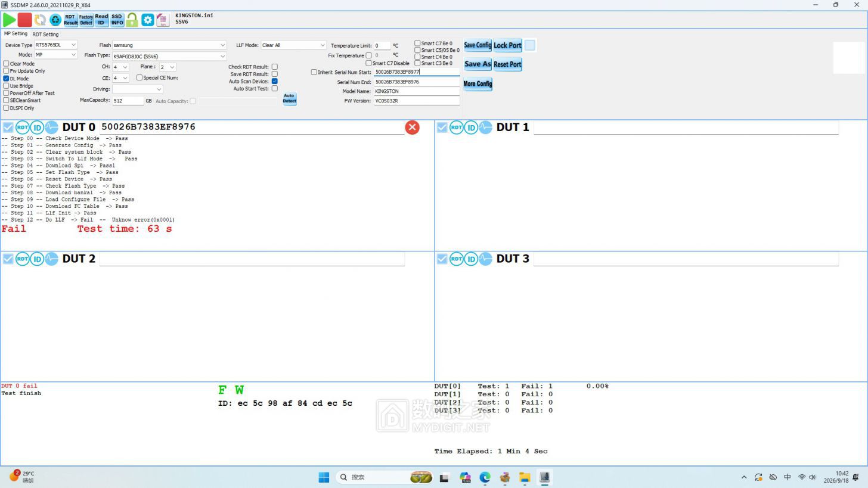Click the Save Config button

pos(478,45)
